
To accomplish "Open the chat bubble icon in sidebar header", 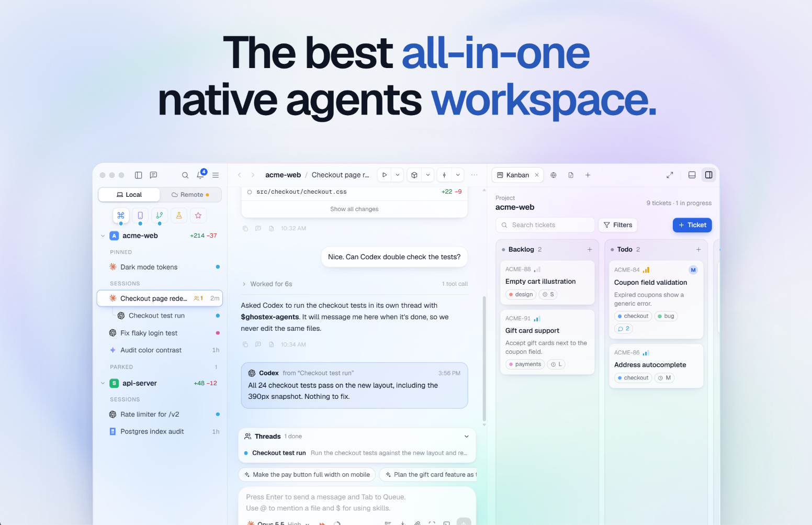I will (x=153, y=175).
